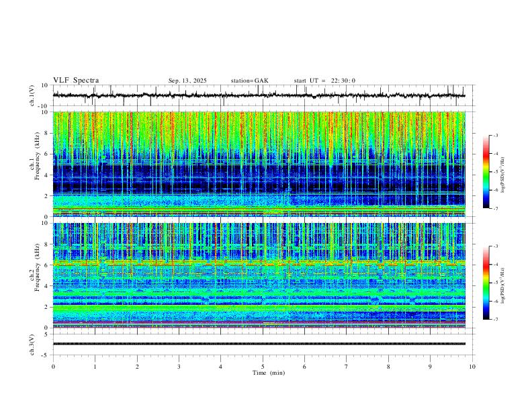
Task: Click the ch.1 "Frequency (kHz)" axis label
Action: (38, 156)
